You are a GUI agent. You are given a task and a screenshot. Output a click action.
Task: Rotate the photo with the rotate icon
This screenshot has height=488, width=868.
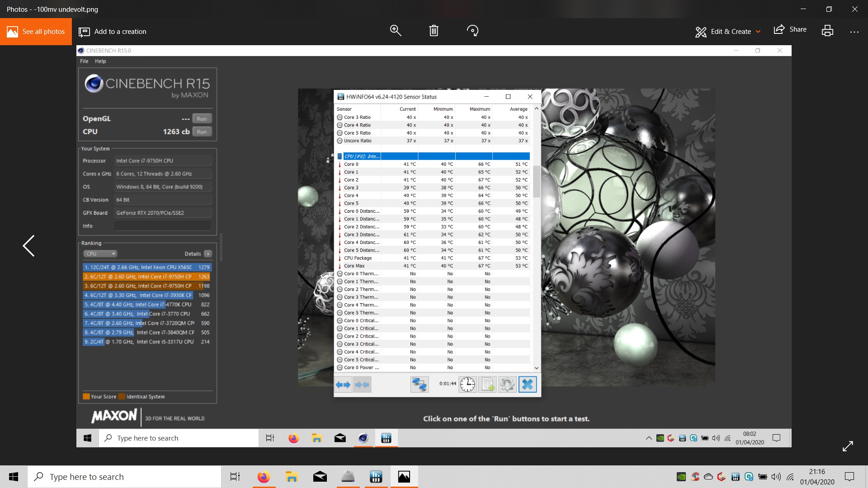[x=472, y=31]
